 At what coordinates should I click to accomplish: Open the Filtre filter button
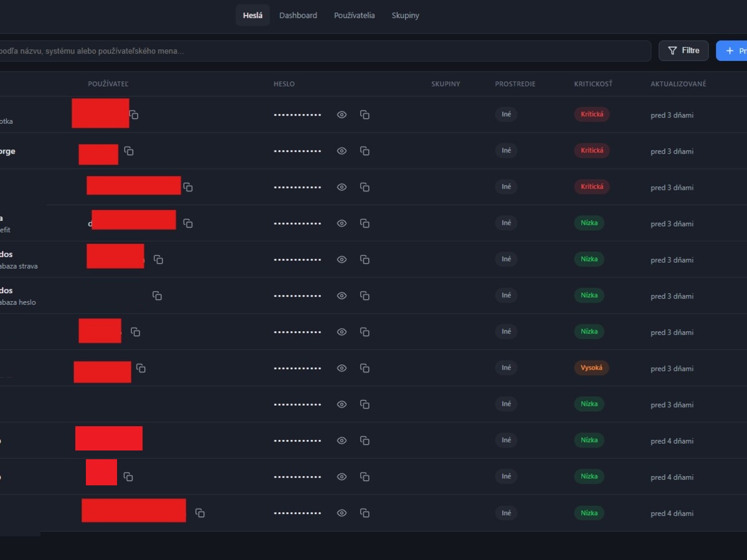pos(684,50)
